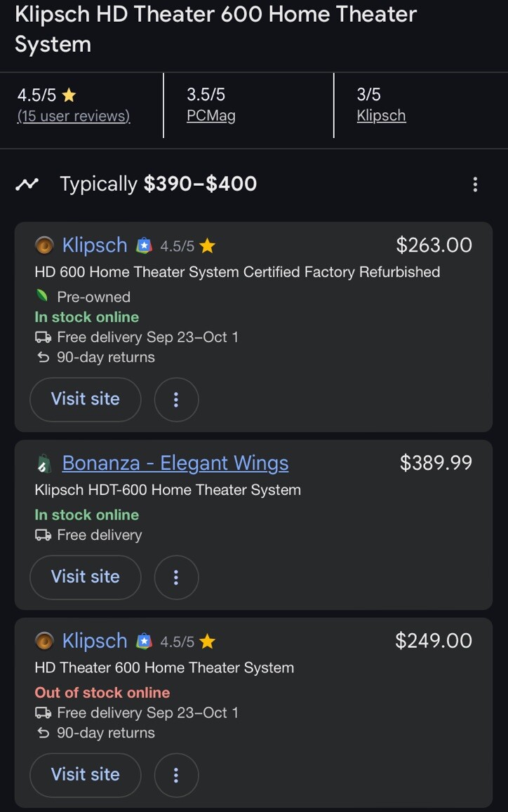Open price trend chart icon
This screenshot has height=812, width=508.
tap(27, 184)
